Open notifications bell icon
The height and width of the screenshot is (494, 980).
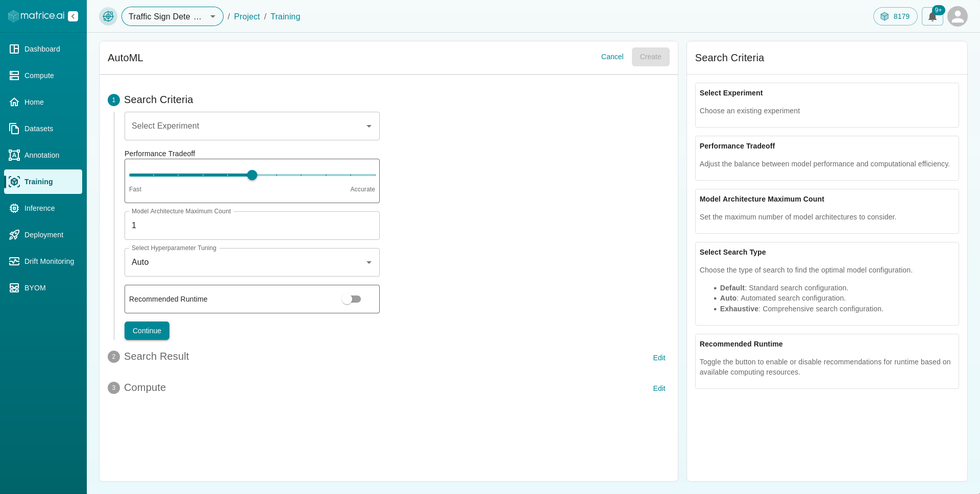(x=932, y=16)
